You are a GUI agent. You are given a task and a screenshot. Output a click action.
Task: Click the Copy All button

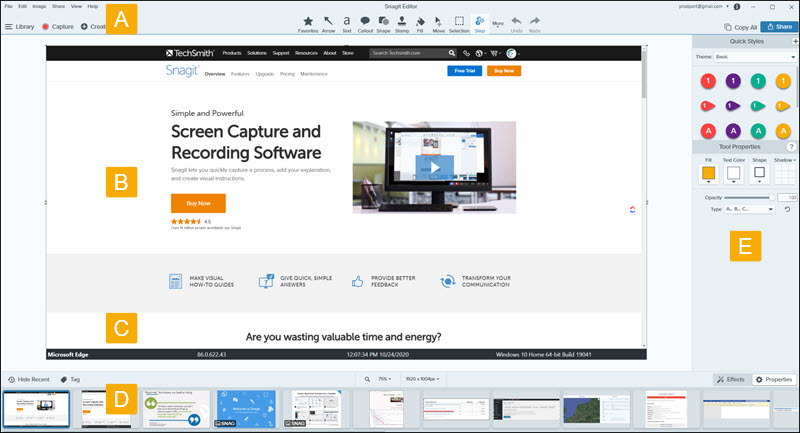tap(740, 27)
